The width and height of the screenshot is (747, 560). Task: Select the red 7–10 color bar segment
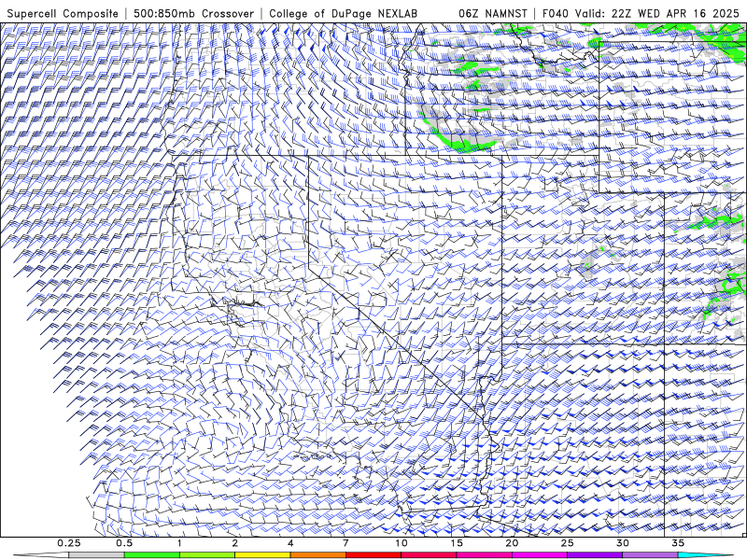tap(373, 555)
